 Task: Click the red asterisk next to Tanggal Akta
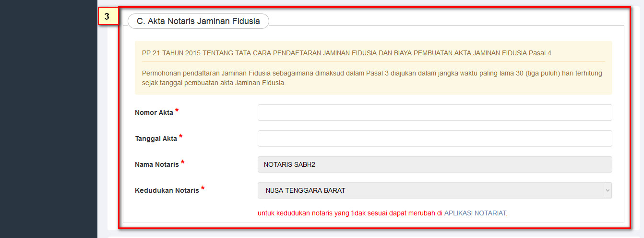(181, 137)
